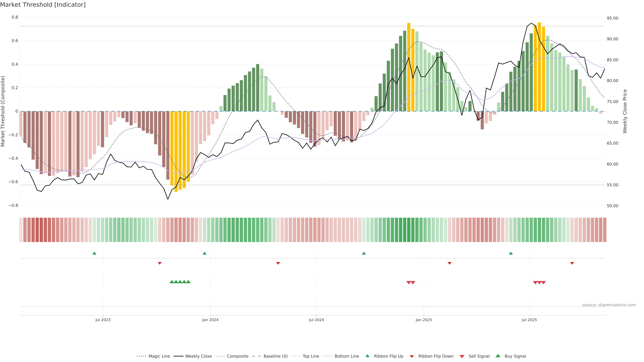Click the Jan 2025 x-axis label
The image size is (644, 362).
423,320
